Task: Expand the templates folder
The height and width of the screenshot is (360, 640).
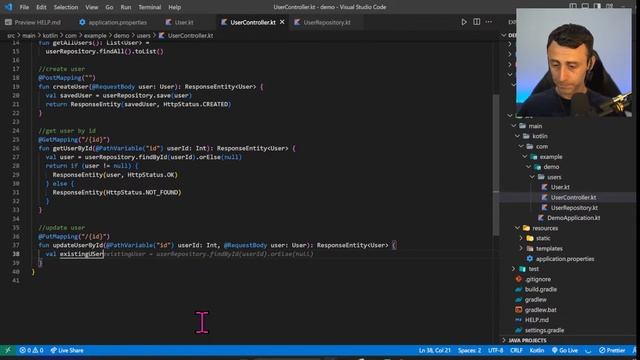Action: point(521,248)
